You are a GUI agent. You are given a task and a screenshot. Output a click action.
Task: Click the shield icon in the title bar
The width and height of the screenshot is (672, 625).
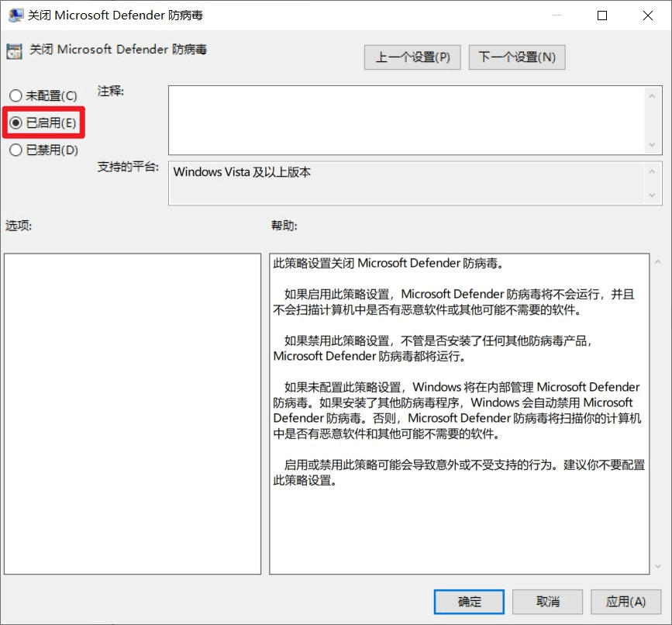pyautogui.click(x=16, y=15)
